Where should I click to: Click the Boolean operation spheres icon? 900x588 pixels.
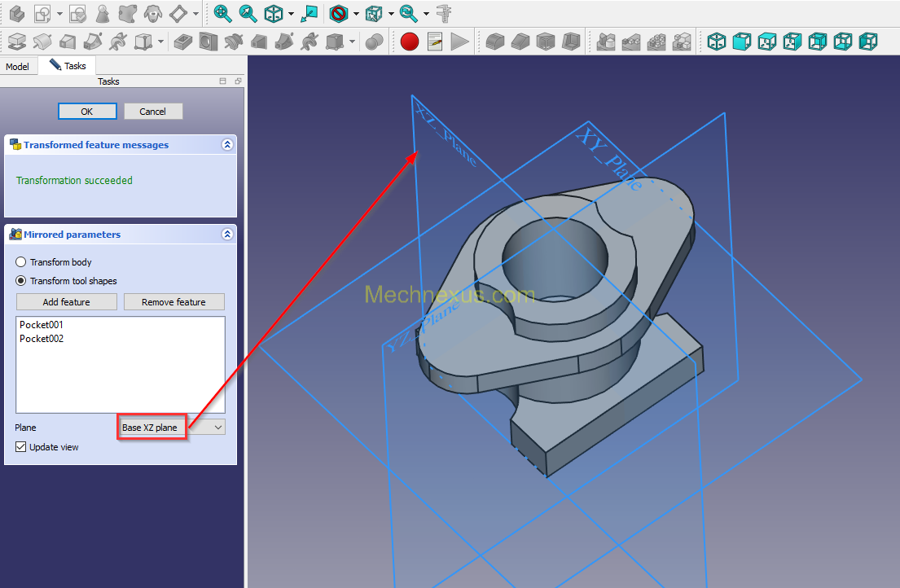coord(374,42)
